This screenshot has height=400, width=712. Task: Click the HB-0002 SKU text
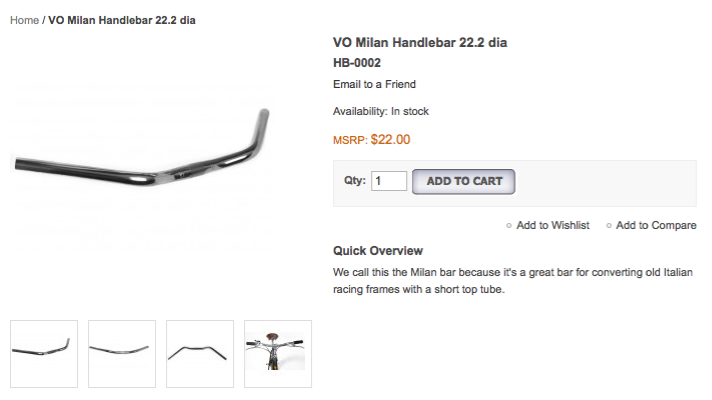click(357, 63)
